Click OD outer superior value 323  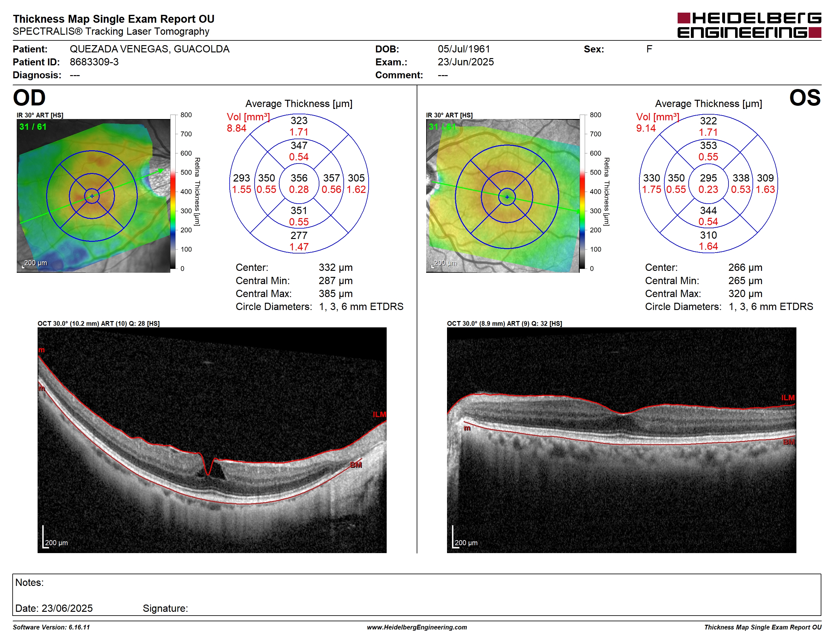tap(299, 121)
